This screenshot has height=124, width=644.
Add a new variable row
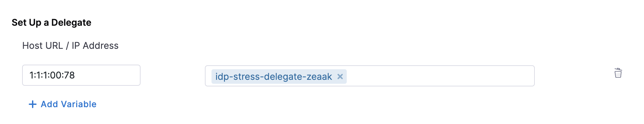pyautogui.click(x=63, y=104)
